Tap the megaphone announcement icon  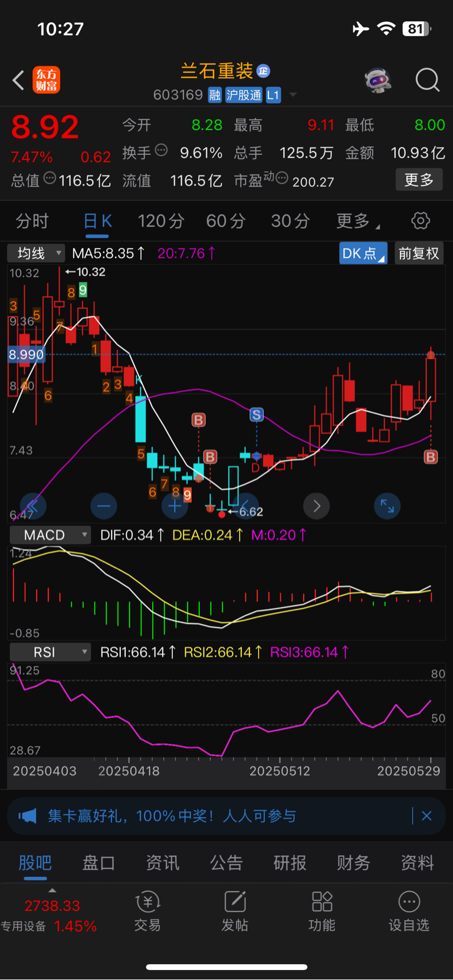pos(27,816)
